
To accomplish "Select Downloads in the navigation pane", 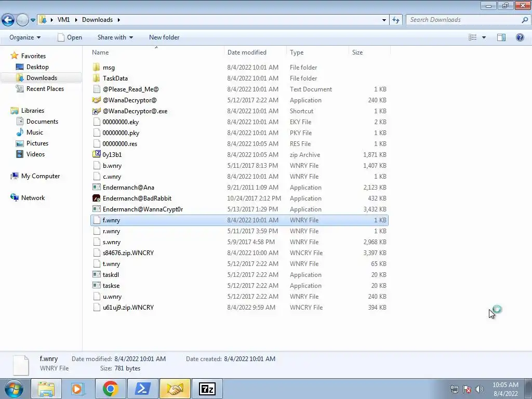I will click(42, 78).
